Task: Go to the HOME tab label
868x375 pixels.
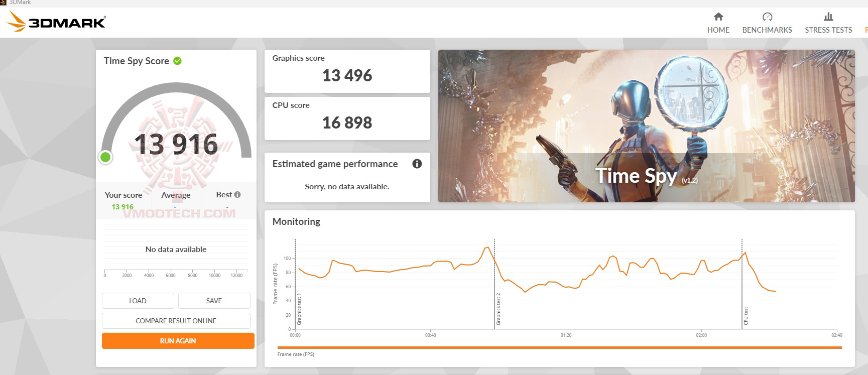Action: click(718, 30)
